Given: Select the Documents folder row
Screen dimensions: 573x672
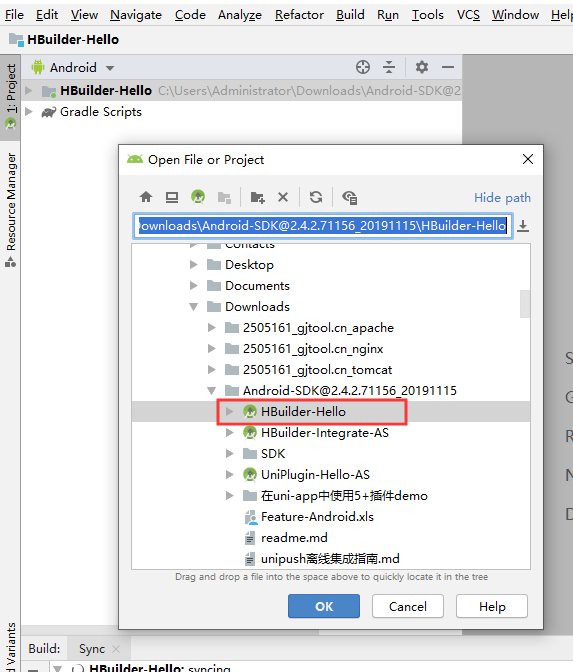Looking at the screenshot, I should (x=331, y=285).
